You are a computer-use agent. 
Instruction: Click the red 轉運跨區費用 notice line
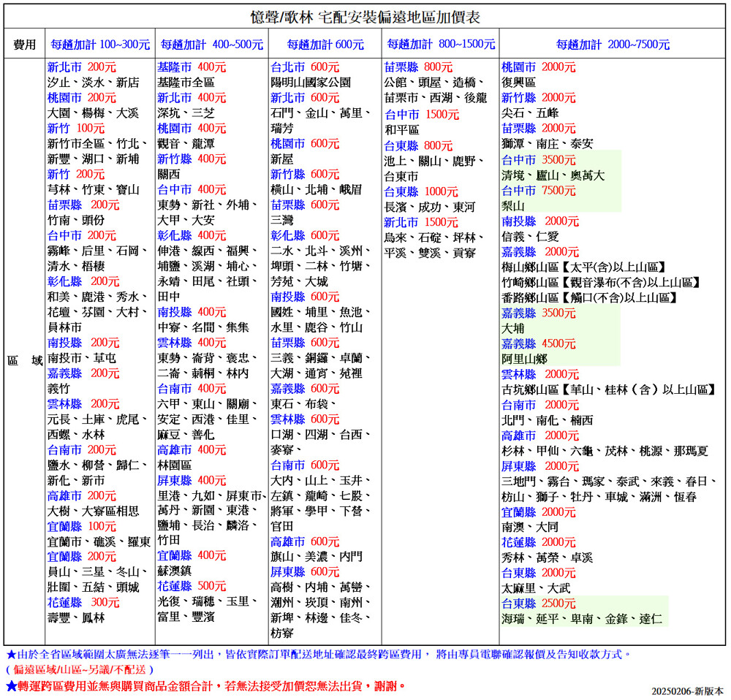pos(205,686)
